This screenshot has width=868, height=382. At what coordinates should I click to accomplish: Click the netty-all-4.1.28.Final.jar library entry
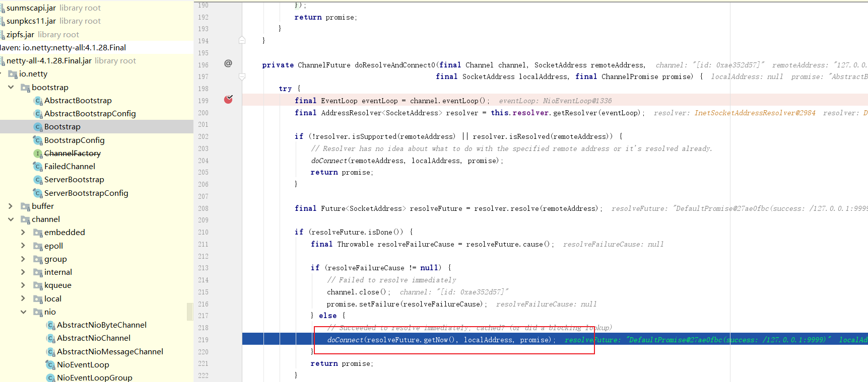(49, 61)
